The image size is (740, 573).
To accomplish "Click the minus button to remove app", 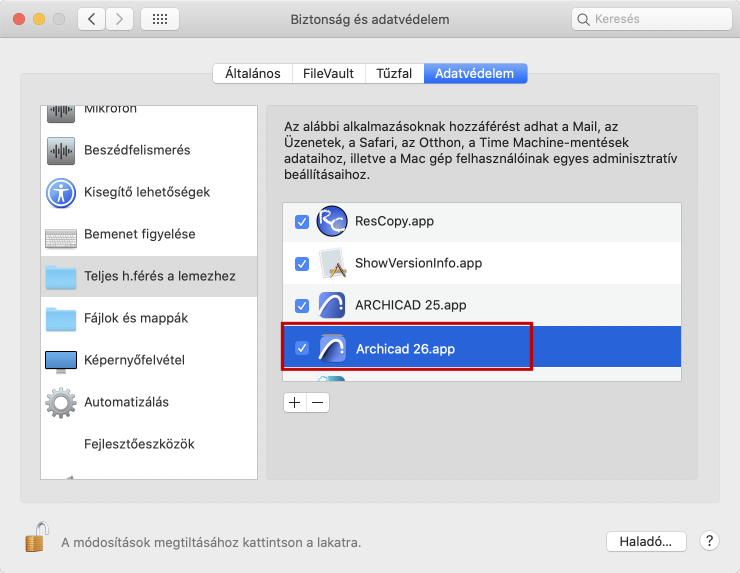I will 318,403.
